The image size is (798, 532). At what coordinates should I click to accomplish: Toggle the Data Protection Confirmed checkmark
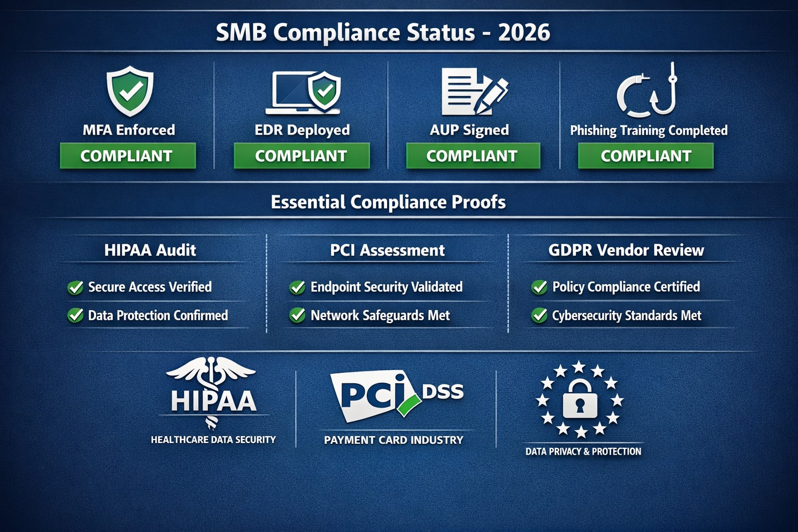click(76, 315)
